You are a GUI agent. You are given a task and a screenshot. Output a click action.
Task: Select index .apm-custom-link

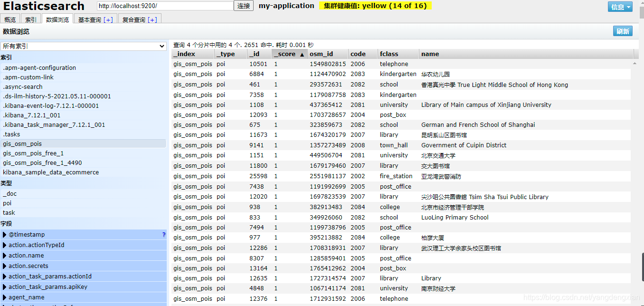(x=83, y=77)
